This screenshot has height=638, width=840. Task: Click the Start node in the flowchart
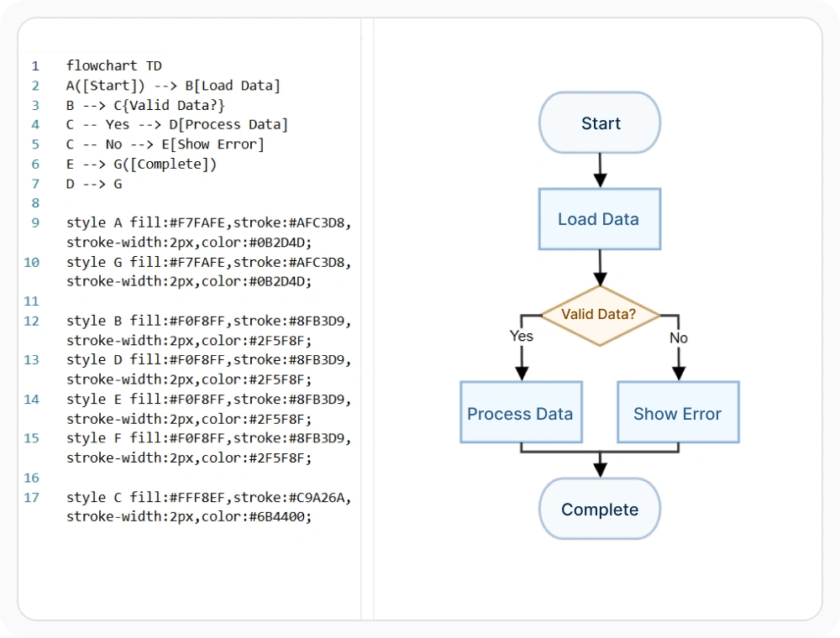click(x=600, y=123)
